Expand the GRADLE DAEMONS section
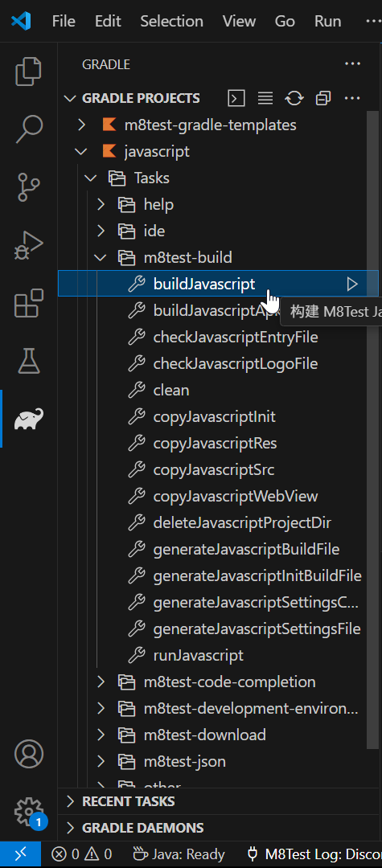The height and width of the screenshot is (868, 382). pos(142,828)
